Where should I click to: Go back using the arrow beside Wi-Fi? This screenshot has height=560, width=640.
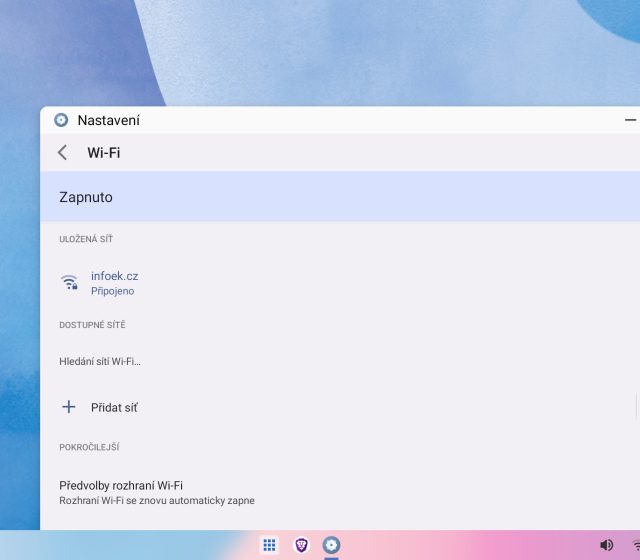coord(63,153)
